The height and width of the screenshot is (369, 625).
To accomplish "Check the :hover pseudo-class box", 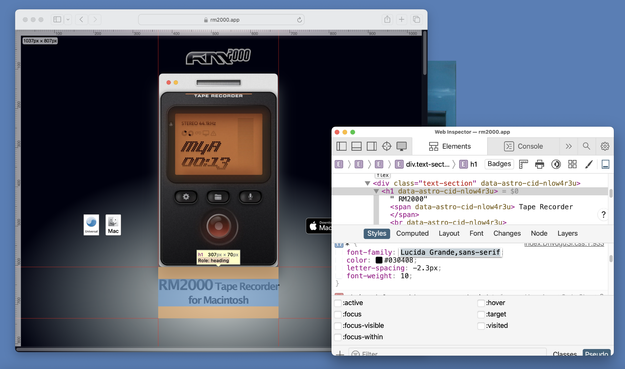I will click(481, 303).
